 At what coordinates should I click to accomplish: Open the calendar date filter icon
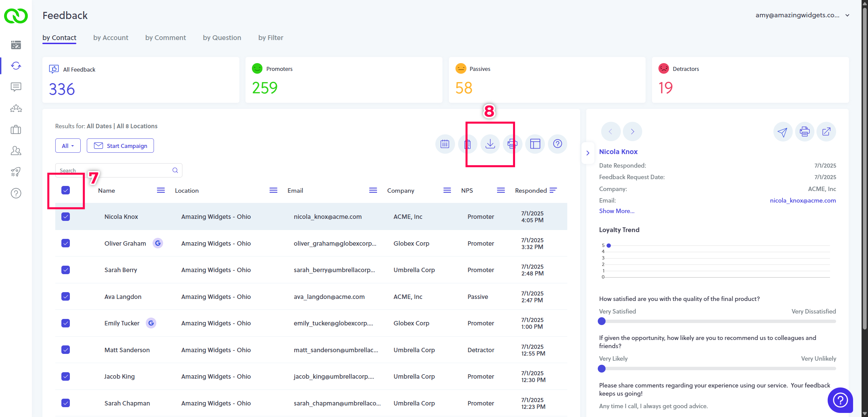pos(445,144)
